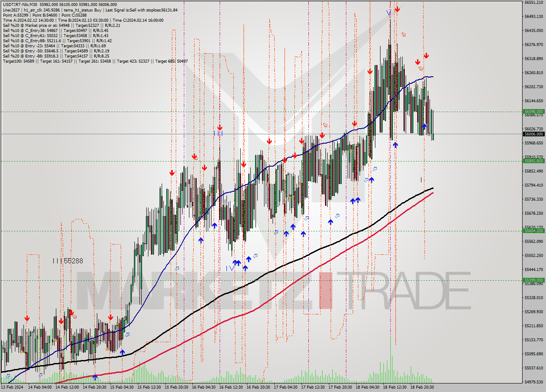546x392 pixels.
Task: Select the 'Sell %20 @ Entry -50: 55648.5' line
Action: 56,51
